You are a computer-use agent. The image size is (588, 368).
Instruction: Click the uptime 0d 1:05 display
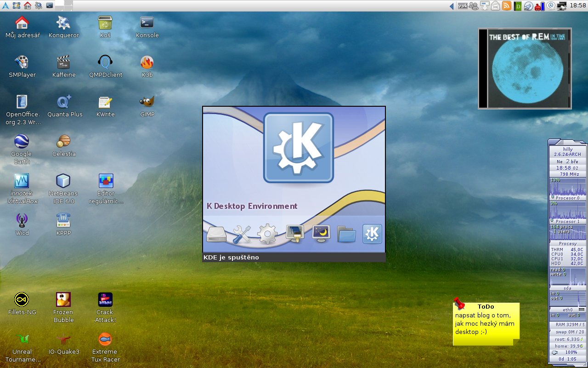click(x=568, y=359)
